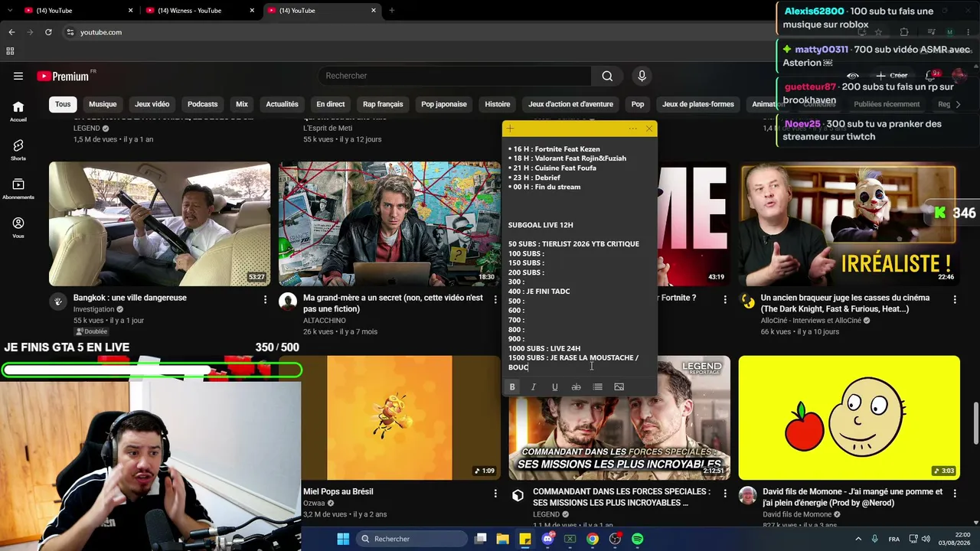This screenshot has height=551, width=980.
Task: Open Task View from the taskbar
Action: (481, 539)
